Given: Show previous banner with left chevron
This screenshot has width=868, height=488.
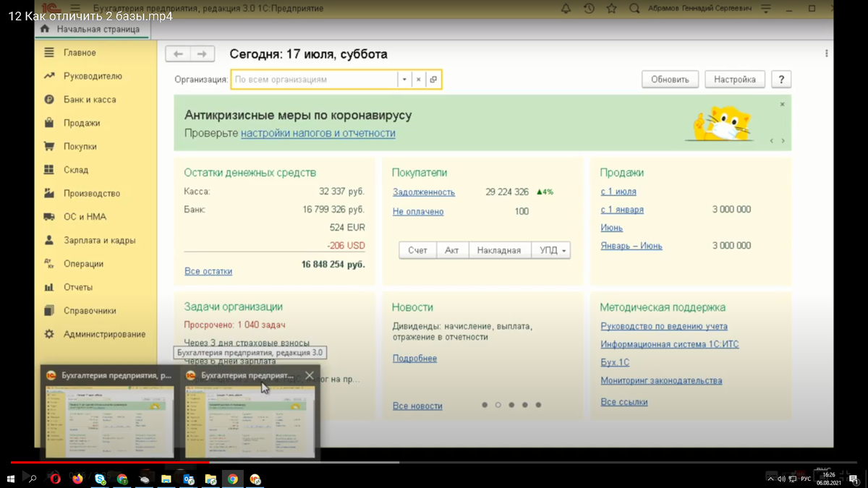Looking at the screenshot, I should pos(771,141).
